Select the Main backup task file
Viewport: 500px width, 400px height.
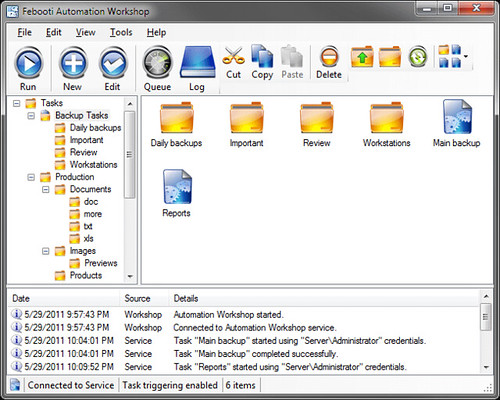coord(457,123)
